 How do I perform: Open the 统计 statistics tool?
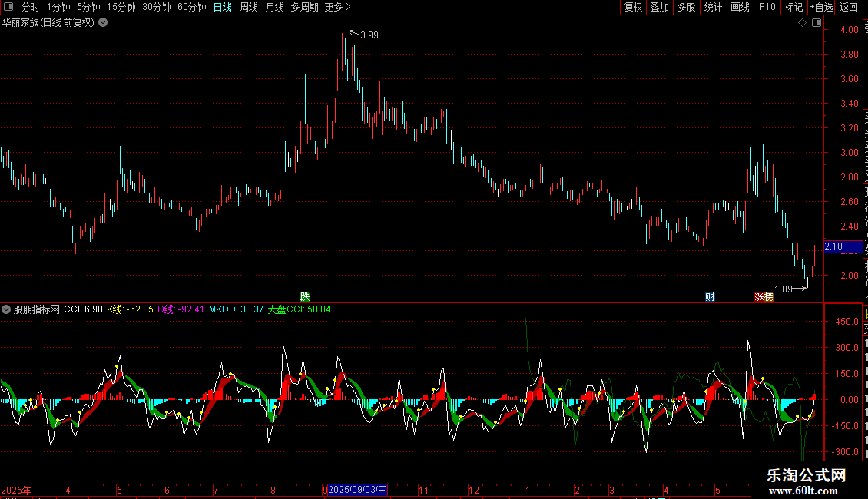712,7
